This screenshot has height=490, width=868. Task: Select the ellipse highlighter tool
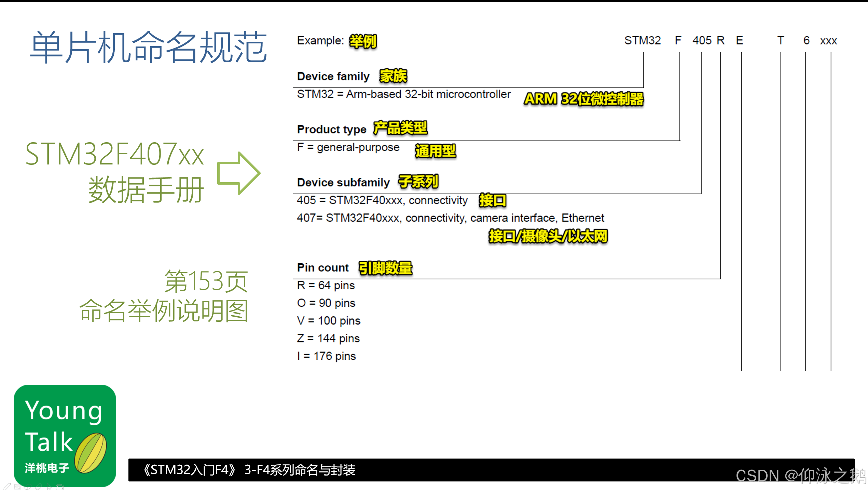coord(28,487)
